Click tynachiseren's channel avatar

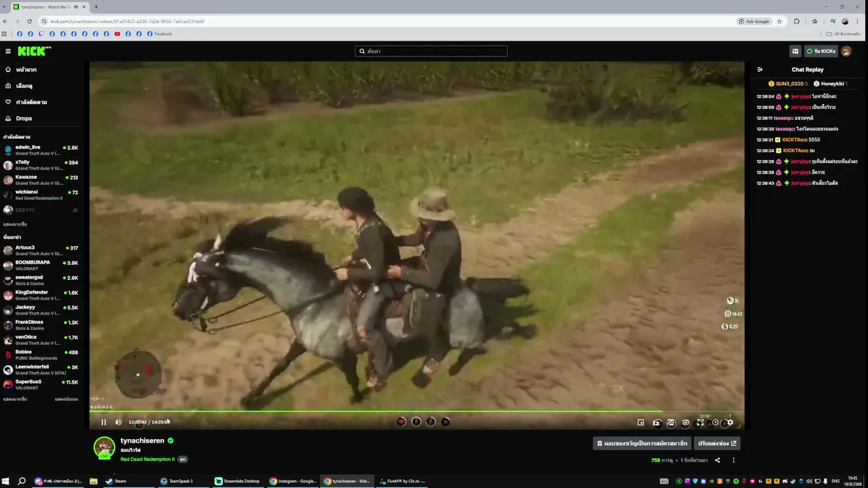104,448
